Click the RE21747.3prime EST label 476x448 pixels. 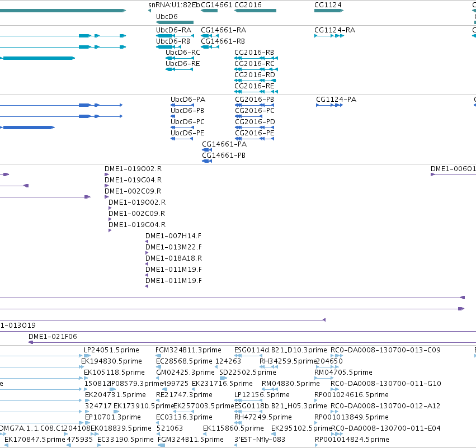pos(184,395)
